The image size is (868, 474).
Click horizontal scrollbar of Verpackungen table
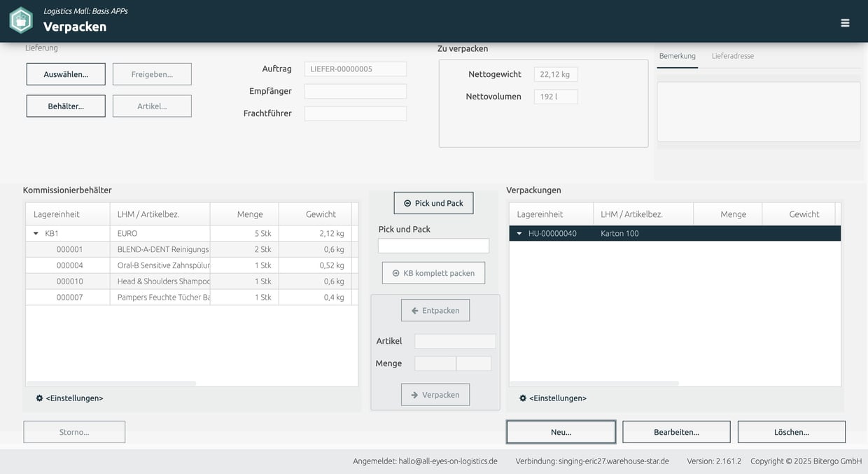[594, 384]
